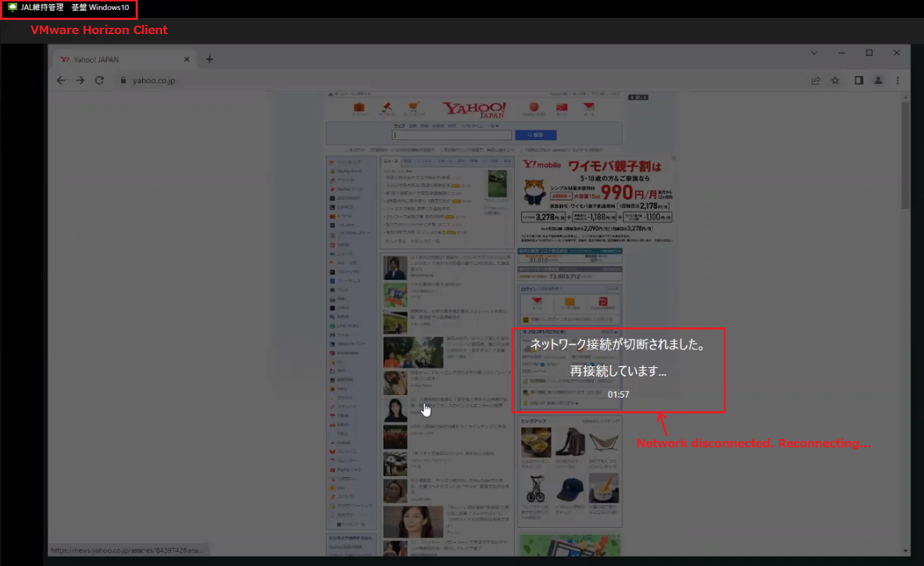Open the hammock pickup thumbnail

(604, 442)
